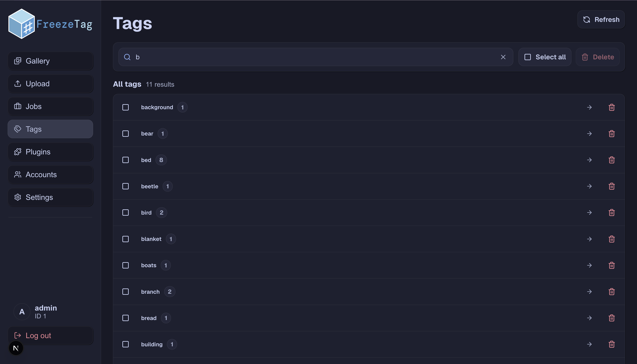Image resolution: width=637 pixels, height=364 pixels.
Task: Open Settings via the gear icon
Action: pos(18,197)
